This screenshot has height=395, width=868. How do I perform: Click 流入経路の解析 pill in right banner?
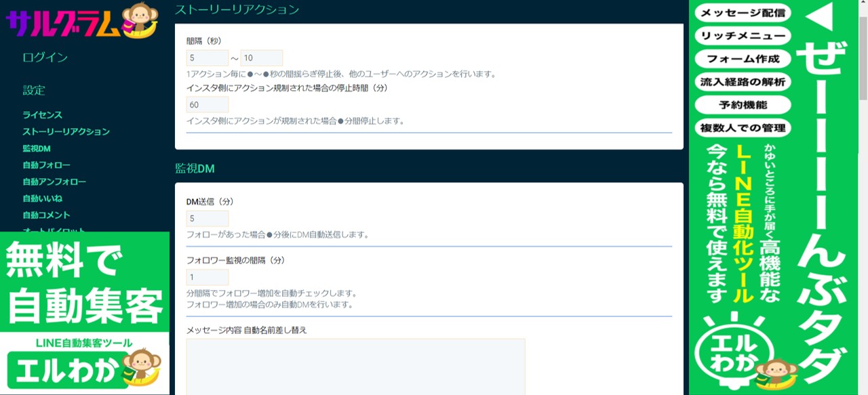(x=743, y=82)
